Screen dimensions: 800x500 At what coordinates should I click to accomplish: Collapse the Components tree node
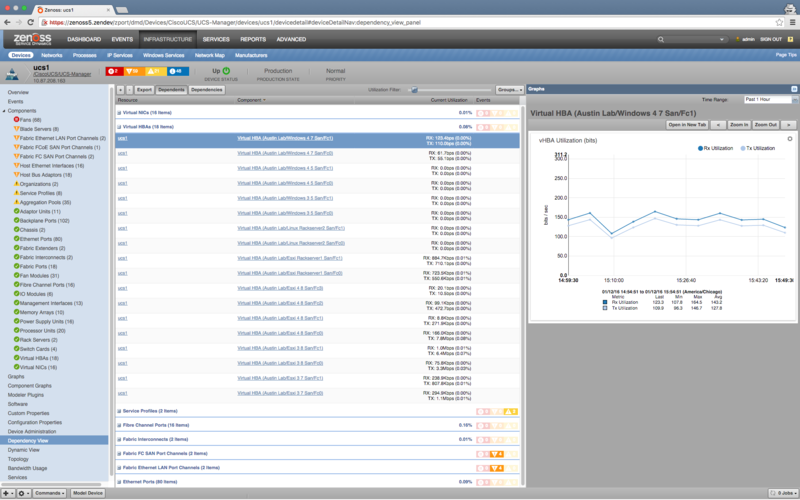[x=4, y=111]
